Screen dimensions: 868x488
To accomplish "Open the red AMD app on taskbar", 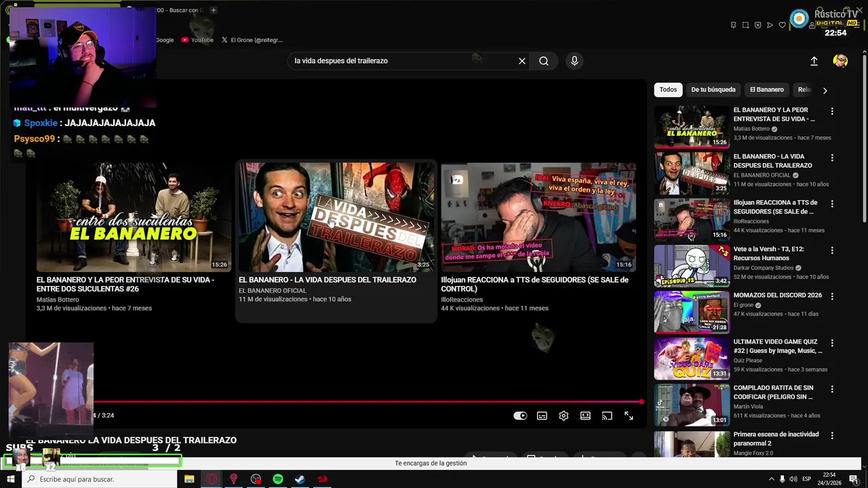I will [x=322, y=479].
